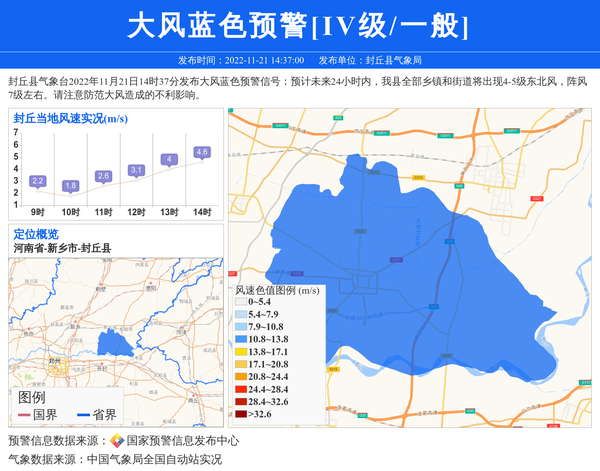Click the 4 wind speed label at 13时
Screen dimensions: 600x471
[170, 159]
